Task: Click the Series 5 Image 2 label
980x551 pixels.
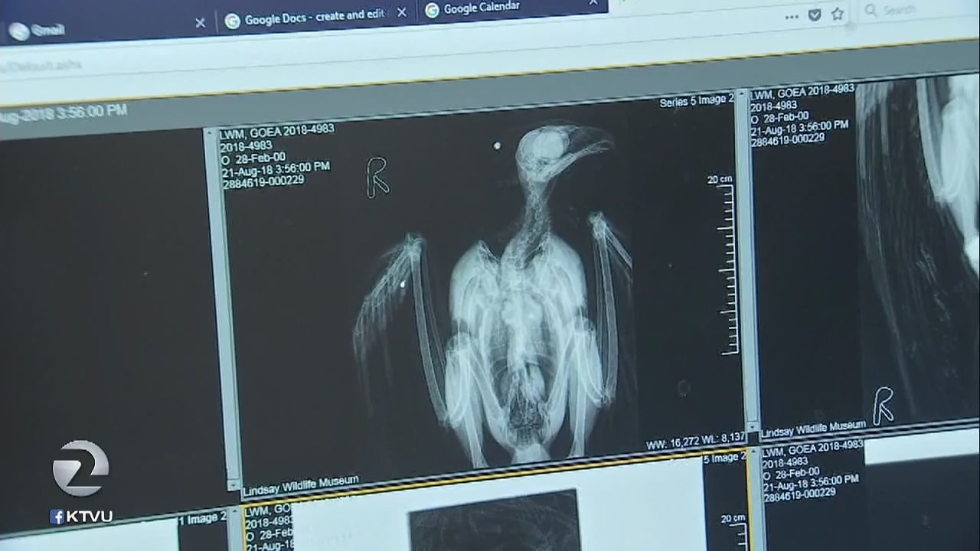Action: tap(697, 101)
